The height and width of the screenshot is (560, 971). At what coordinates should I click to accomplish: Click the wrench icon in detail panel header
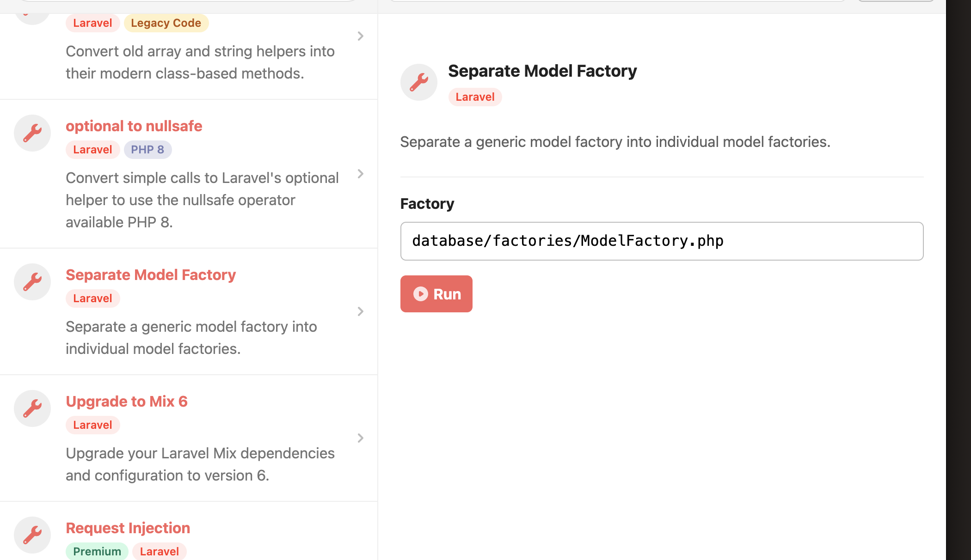coord(419,82)
